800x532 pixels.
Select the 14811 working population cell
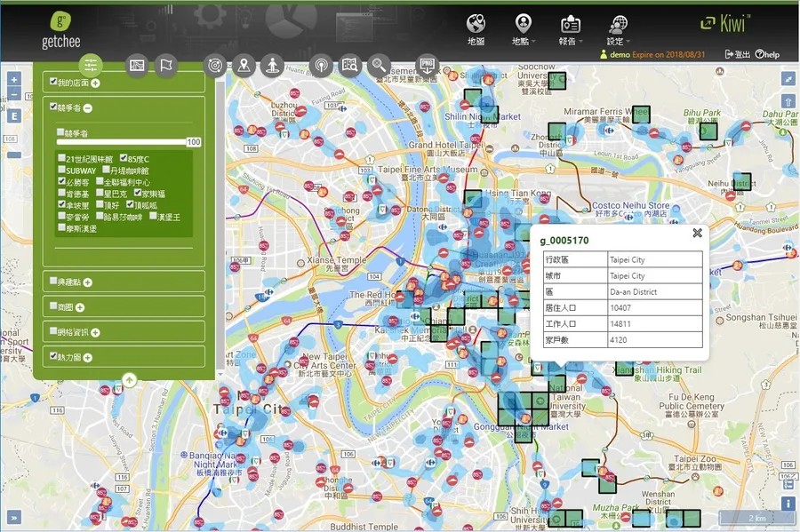654,323
